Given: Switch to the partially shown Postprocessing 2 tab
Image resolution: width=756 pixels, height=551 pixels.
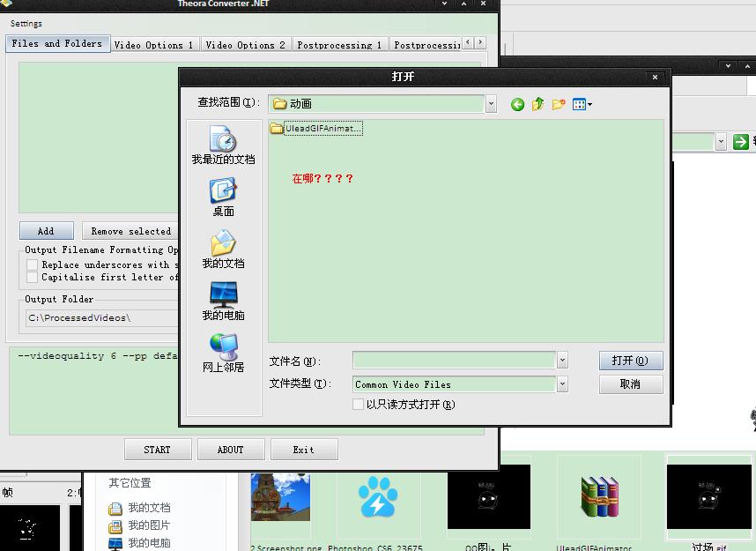Looking at the screenshot, I should 426,45.
